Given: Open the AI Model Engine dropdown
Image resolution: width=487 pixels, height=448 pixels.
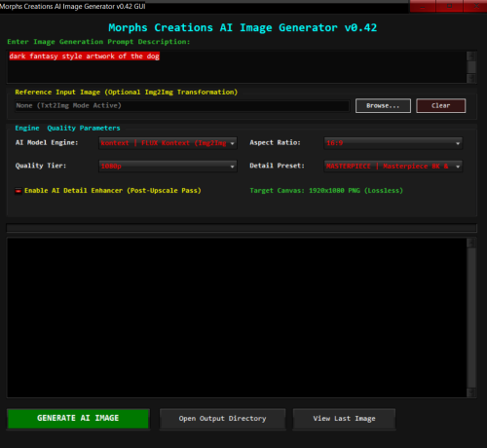Looking at the screenshot, I should click(x=168, y=143).
